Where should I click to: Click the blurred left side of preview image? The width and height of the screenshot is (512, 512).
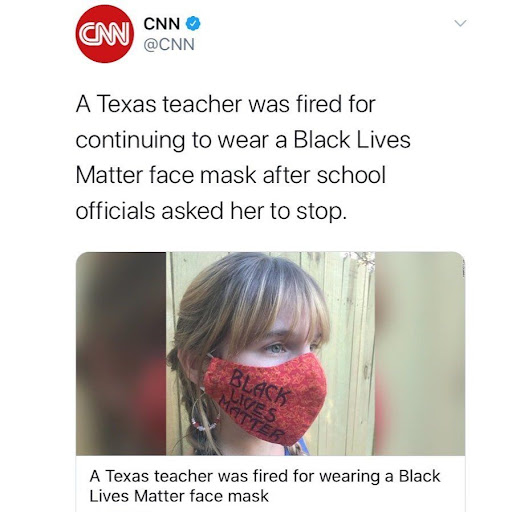(x=121, y=354)
